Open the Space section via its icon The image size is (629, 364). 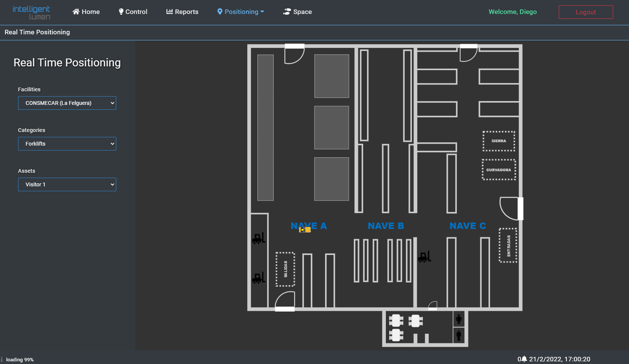(x=287, y=12)
